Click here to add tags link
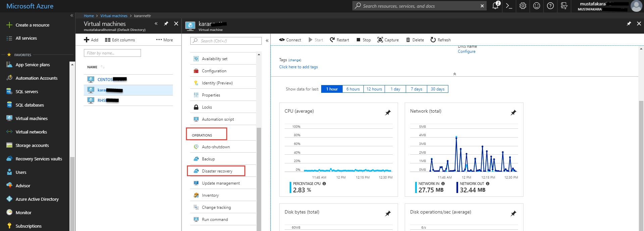 [x=298, y=67]
